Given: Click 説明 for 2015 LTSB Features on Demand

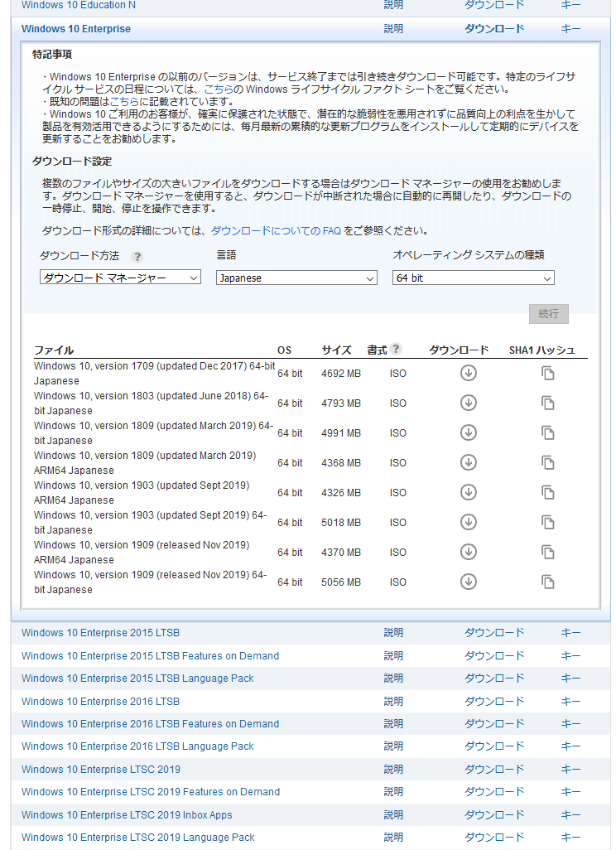Looking at the screenshot, I should [393, 656].
